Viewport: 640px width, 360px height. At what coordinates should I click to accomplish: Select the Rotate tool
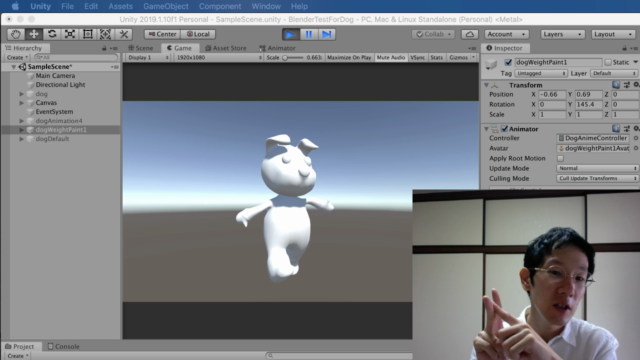[x=52, y=34]
